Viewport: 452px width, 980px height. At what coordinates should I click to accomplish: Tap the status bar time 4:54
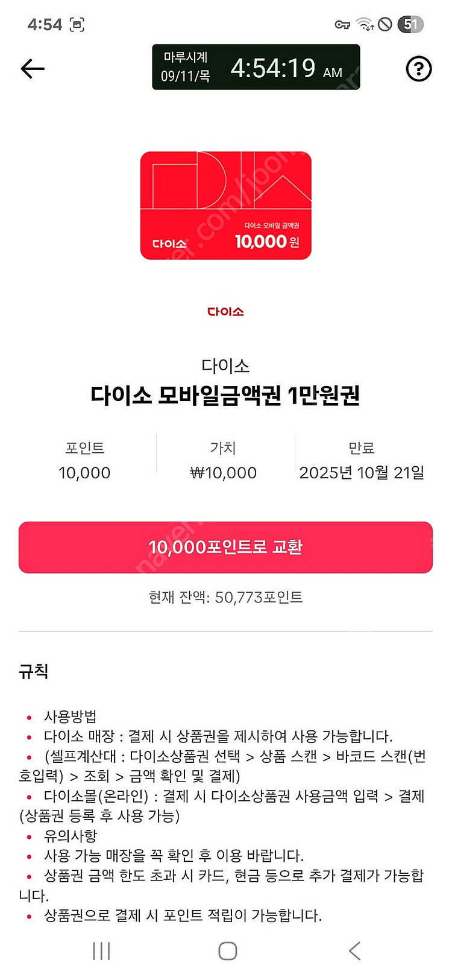point(45,25)
